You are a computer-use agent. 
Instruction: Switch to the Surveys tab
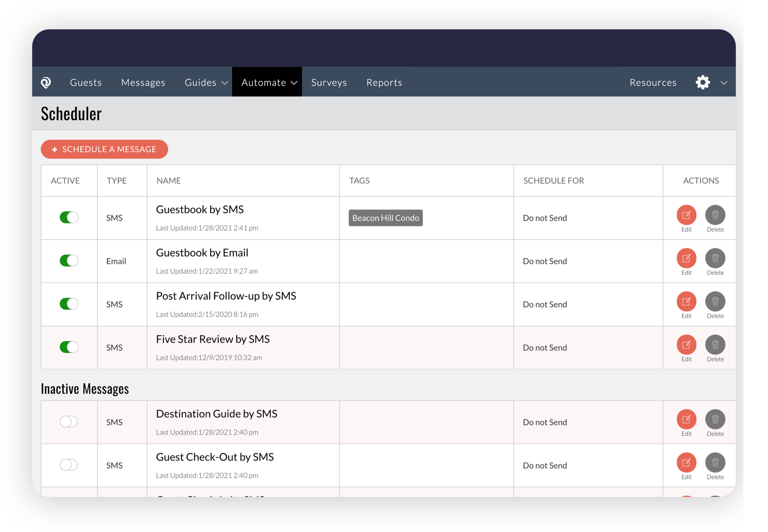point(329,82)
